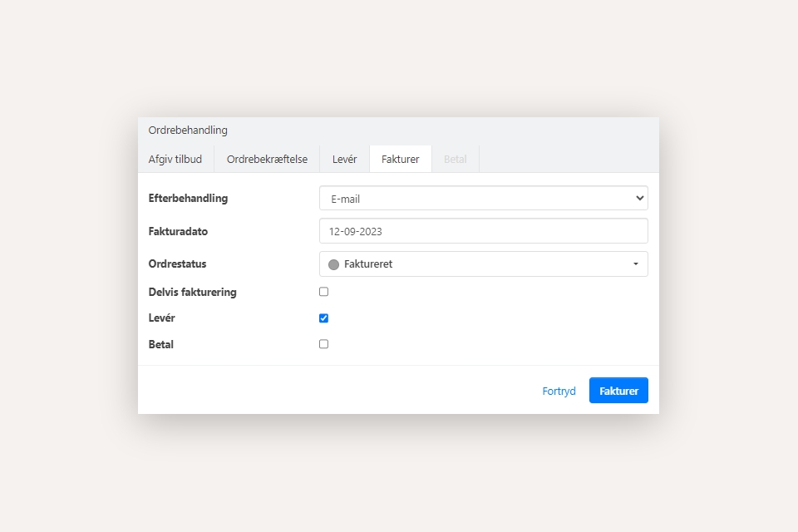Open the Efterbehandling E-mail dropdown
Viewport: 798px width, 532px height.
click(483, 199)
